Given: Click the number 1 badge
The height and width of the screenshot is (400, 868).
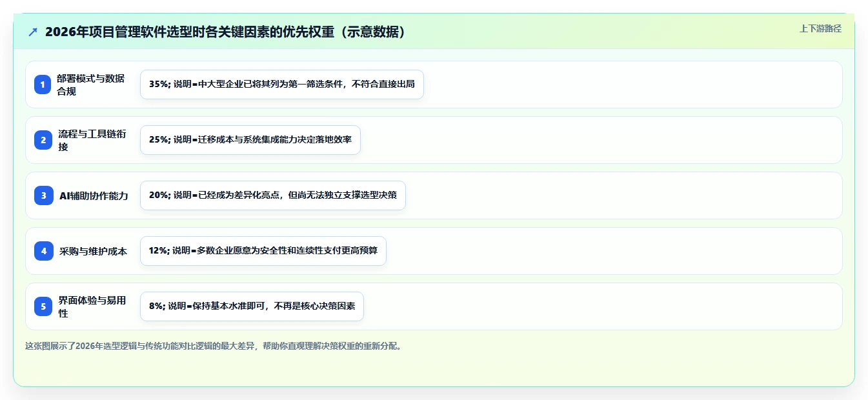Looking at the screenshot, I should point(43,85).
